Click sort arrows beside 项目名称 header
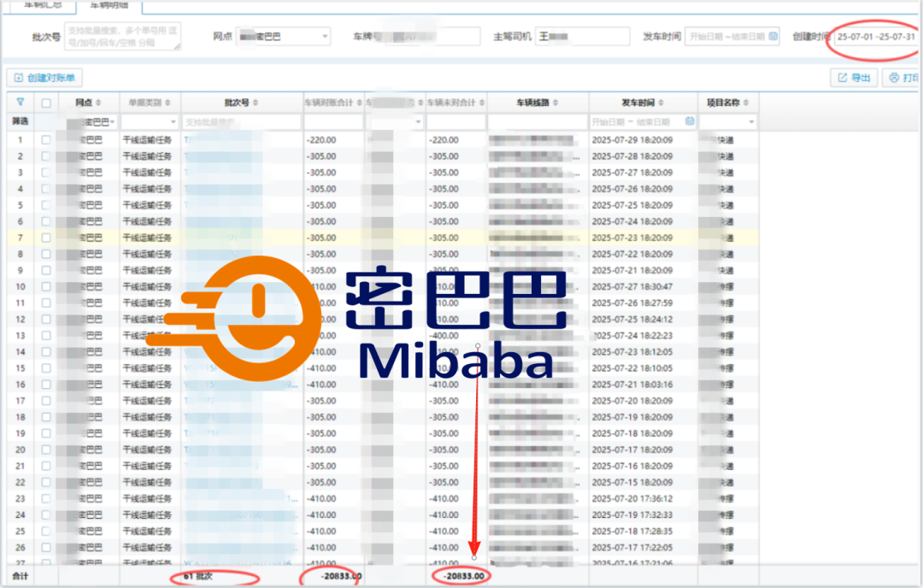Viewport: 923px width, 588px height. (746, 103)
